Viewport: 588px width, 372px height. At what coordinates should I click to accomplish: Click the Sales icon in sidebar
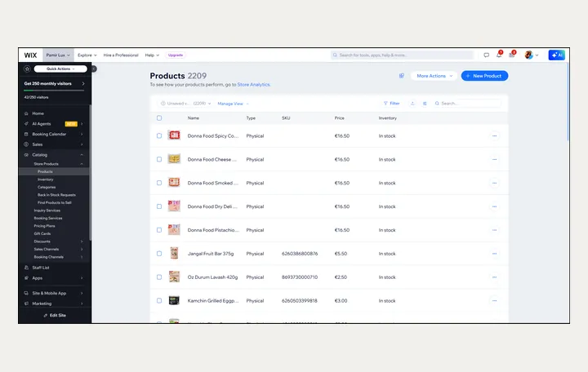pos(26,144)
